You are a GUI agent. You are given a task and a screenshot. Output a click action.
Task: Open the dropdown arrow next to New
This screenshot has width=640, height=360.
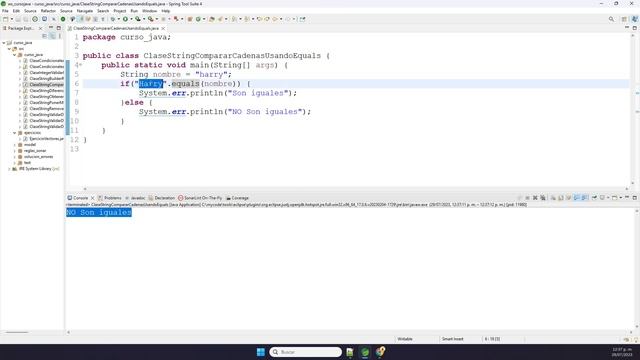tap(11, 19)
